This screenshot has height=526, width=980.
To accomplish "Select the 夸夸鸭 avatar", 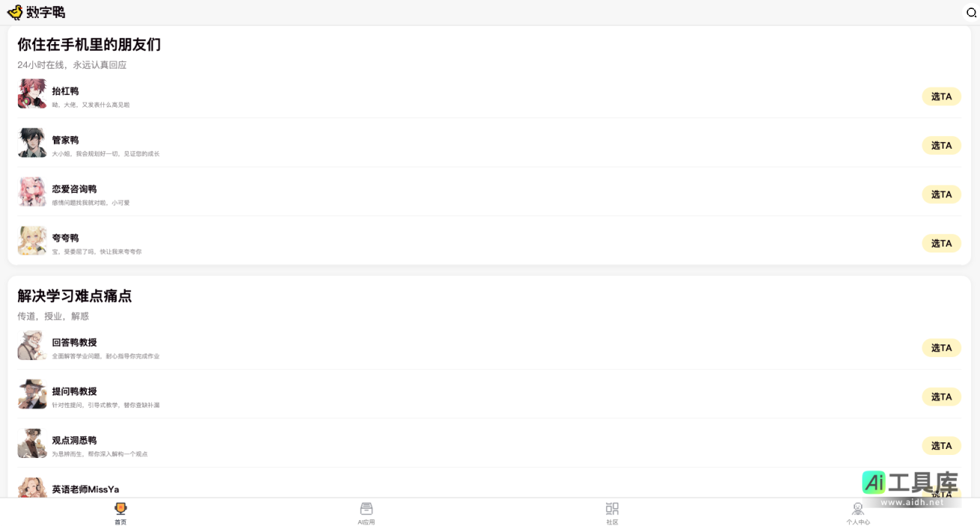I will pyautogui.click(x=32, y=241).
